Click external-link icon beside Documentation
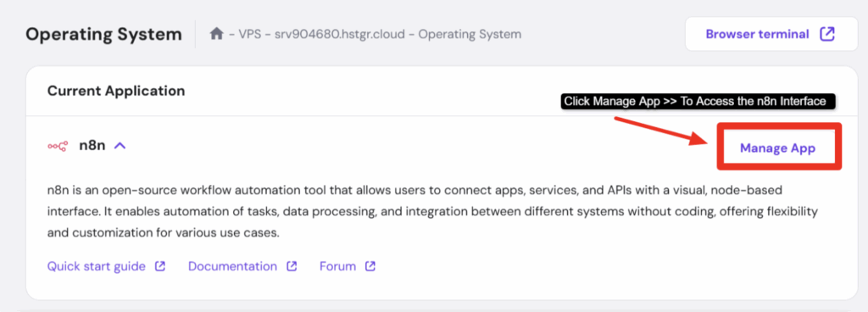 pyautogui.click(x=292, y=266)
